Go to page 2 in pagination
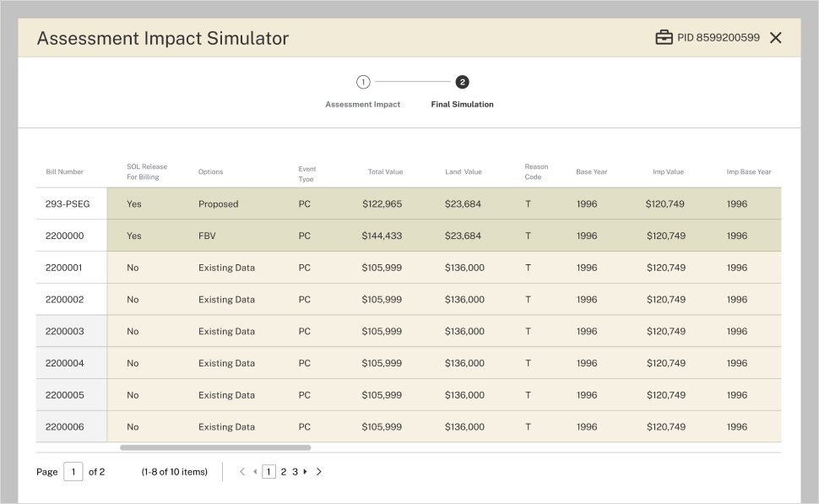This screenshot has width=819, height=504. click(x=284, y=472)
